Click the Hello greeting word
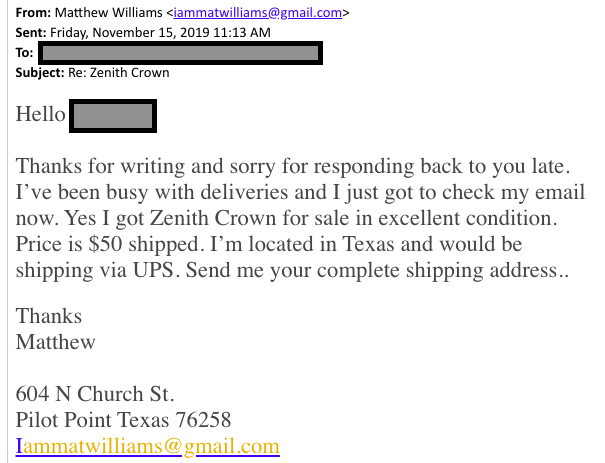This screenshot has width=605, height=463. click(41, 115)
